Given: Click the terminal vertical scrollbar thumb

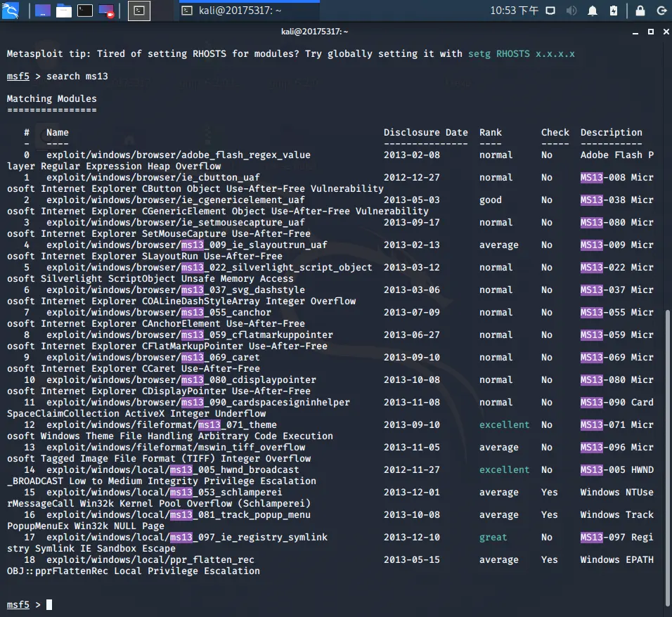Looking at the screenshot, I should tap(668, 457).
